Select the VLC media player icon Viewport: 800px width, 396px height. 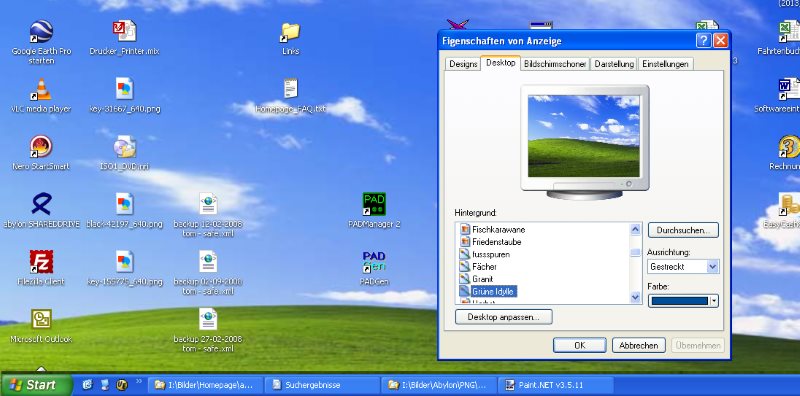[41, 89]
